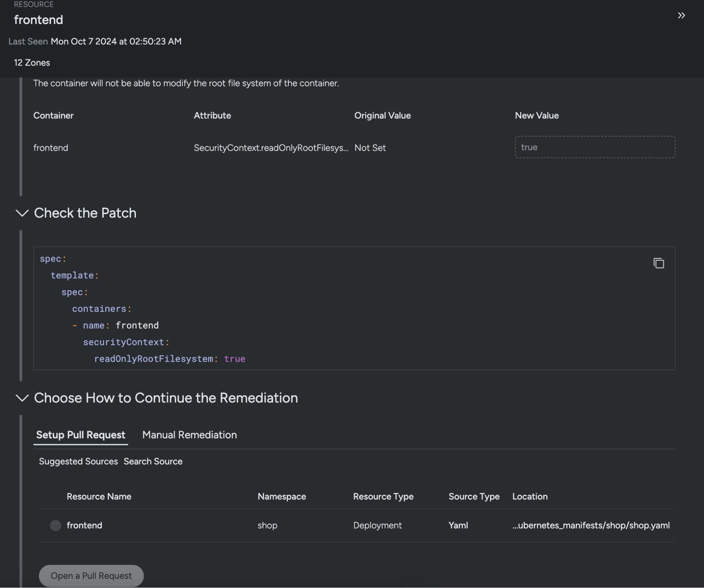This screenshot has width=704, height=588.
Task: Select the Search Source option
Action: click(153, 461)
